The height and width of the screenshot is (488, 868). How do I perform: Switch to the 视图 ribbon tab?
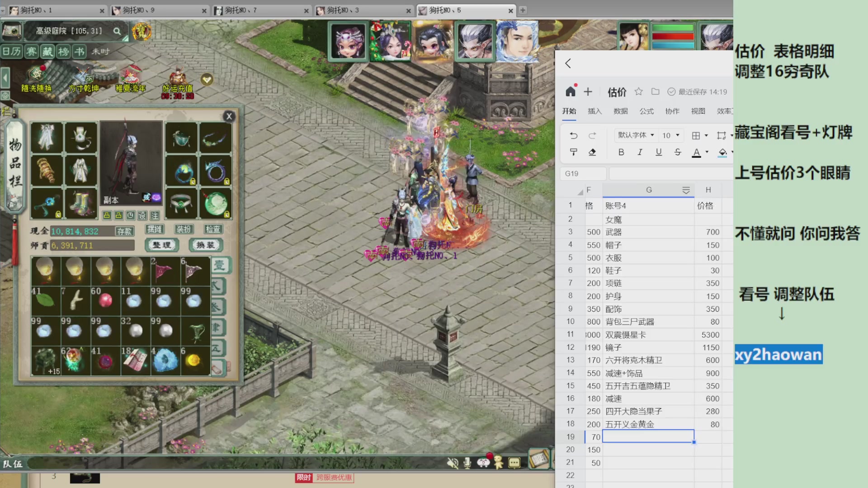click(x=698, y=111)
